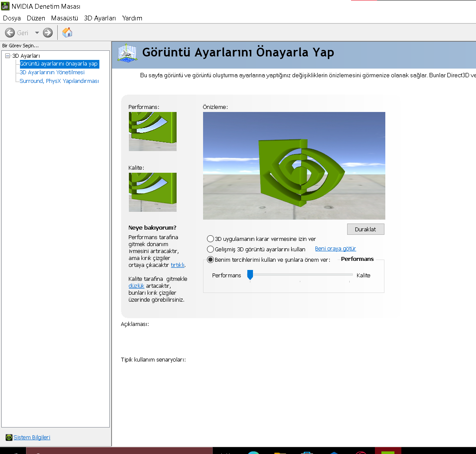Screen dimensions: 476x454
Task: Open the Yardım menu
Action: tap(132, 18)
